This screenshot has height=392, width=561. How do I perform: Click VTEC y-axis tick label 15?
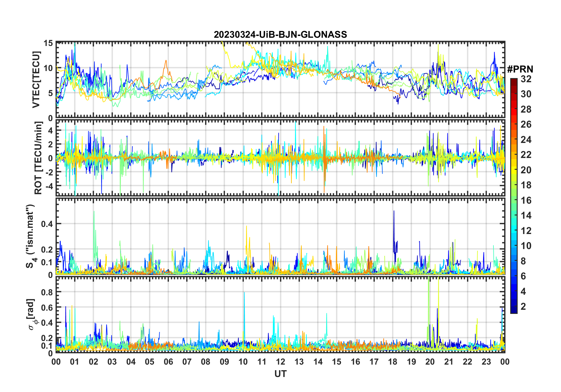coord(48,43)
